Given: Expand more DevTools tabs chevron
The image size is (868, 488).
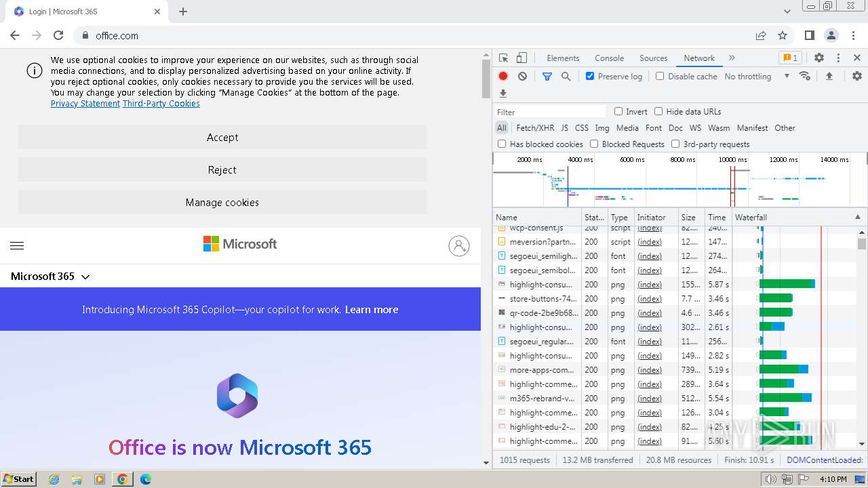Looking at the screenshot, I should [732, 58].
